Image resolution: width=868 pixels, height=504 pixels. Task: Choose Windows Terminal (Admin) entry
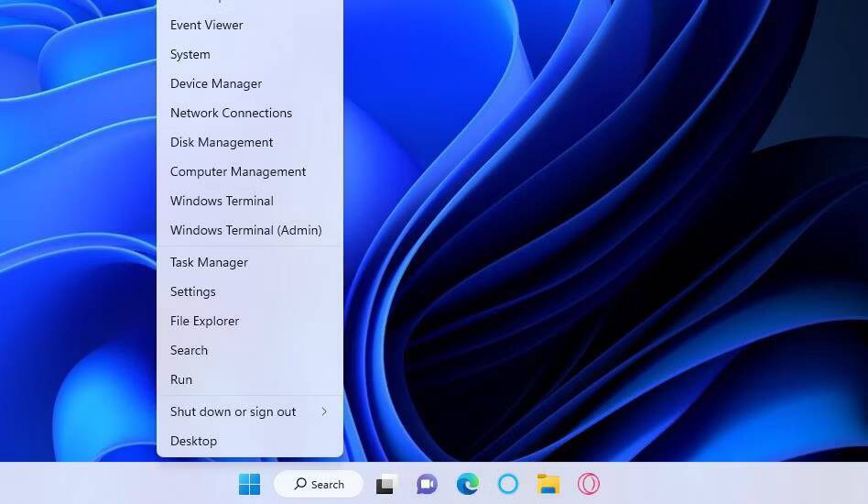tap(250, 230)
